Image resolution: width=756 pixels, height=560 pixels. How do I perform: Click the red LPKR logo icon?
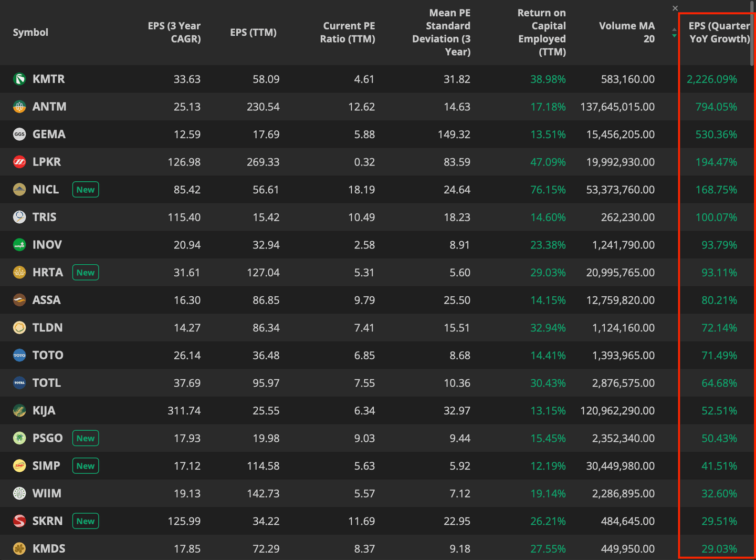pyautogui.click(x=19, y=162)
